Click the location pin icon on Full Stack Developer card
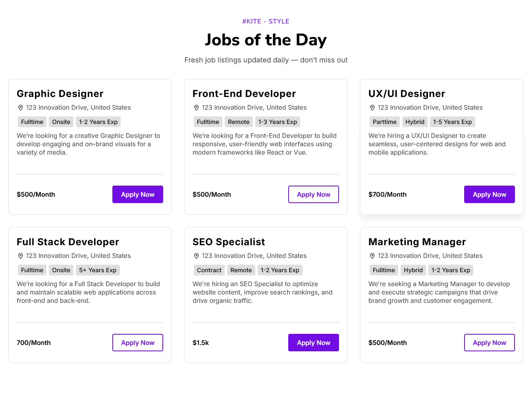532x399 pixels. click(x=20, y=256)
